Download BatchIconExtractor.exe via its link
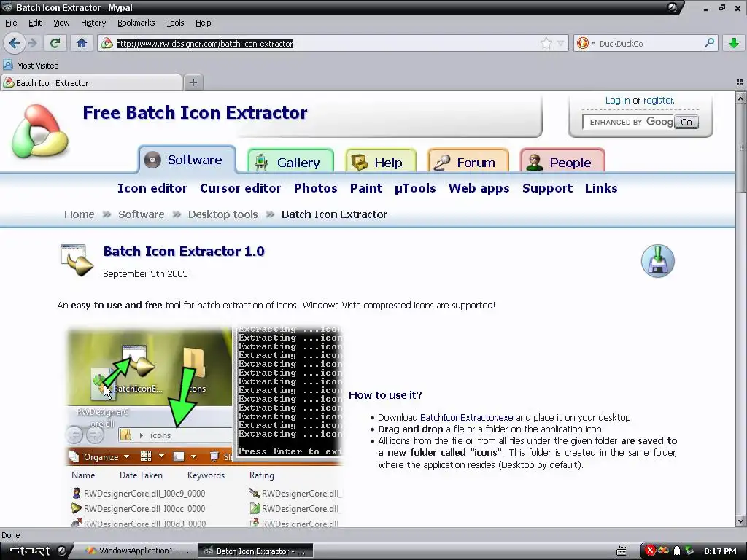Viewport: 747px width, 560px height. 466,418
